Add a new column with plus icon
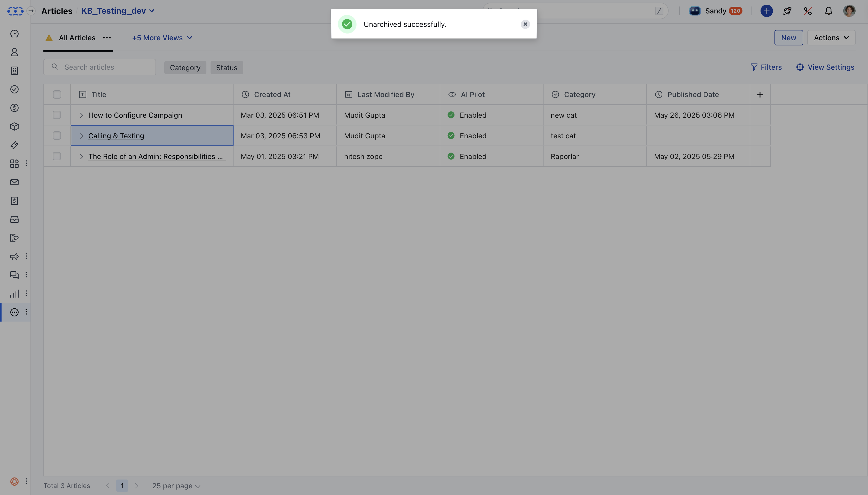This screenshot has height=495, width=868. tap(760, 94)
